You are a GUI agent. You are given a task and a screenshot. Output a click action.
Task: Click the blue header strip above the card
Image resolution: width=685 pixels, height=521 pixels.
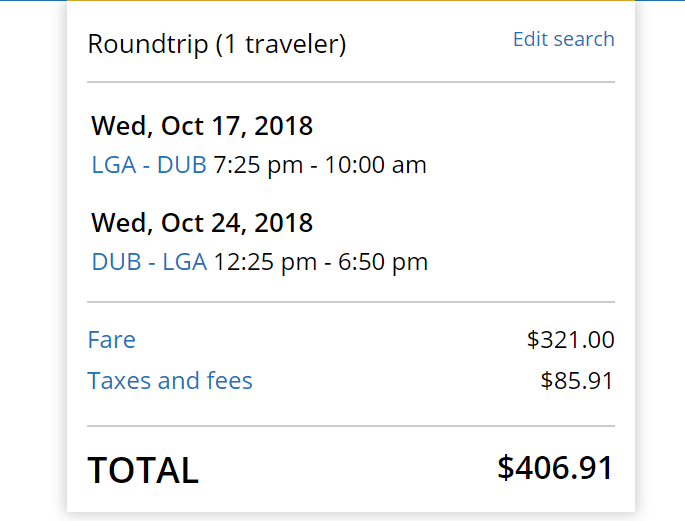(660, 1)
